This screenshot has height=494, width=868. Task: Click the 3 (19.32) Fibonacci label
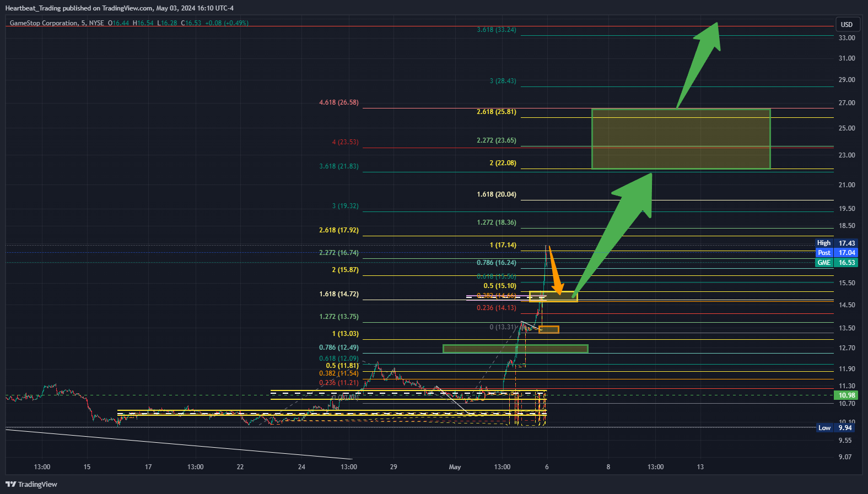(x=345, y=206)
